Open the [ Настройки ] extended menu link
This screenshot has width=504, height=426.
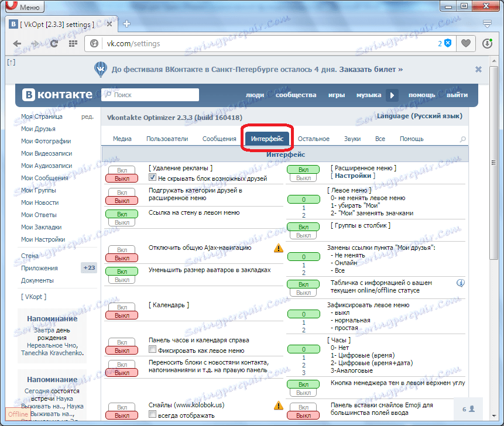coord(353,176)
